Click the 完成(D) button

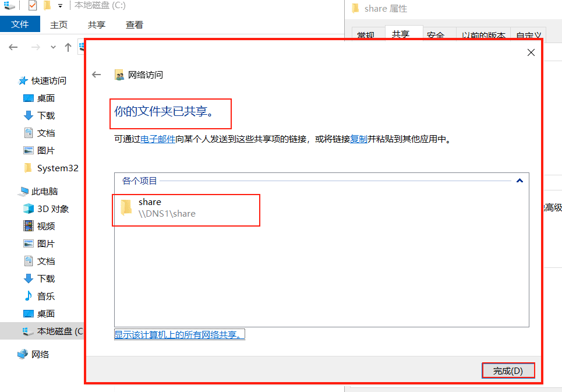[x=508, y=370]
